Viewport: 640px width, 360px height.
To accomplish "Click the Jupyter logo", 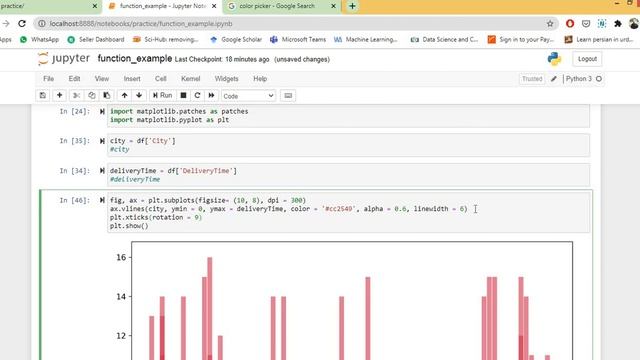I will tap(64, 59).
